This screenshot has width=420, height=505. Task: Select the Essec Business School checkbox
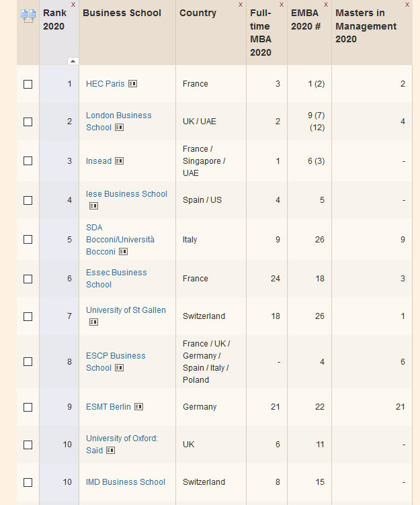tap(28, 279)
